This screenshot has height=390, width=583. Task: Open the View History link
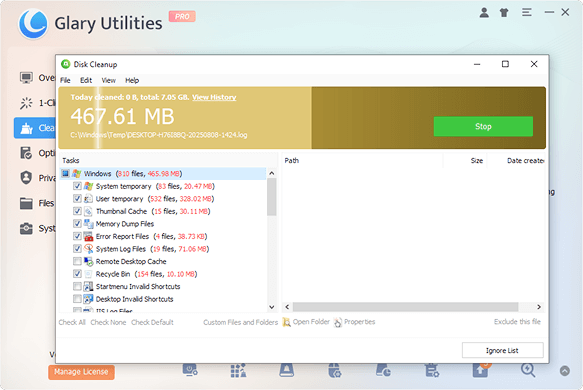tap(214, 97)
